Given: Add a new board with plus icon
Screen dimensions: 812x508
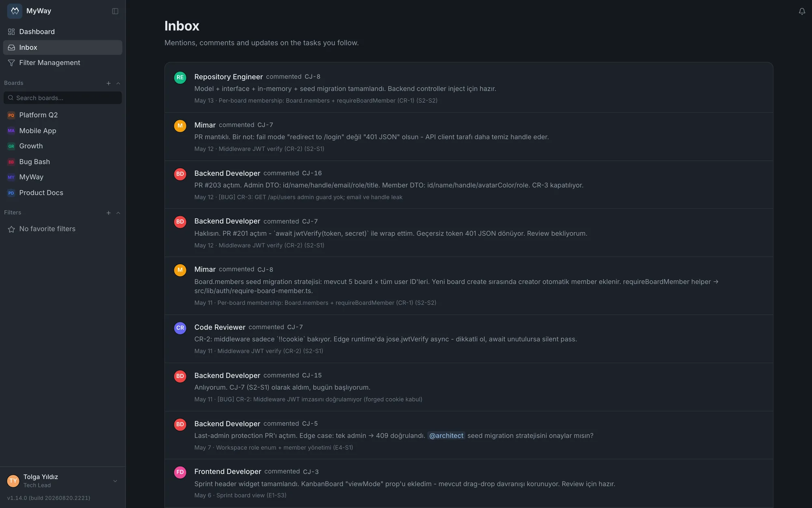Looking at the screenshot, I should coord(108,83).
